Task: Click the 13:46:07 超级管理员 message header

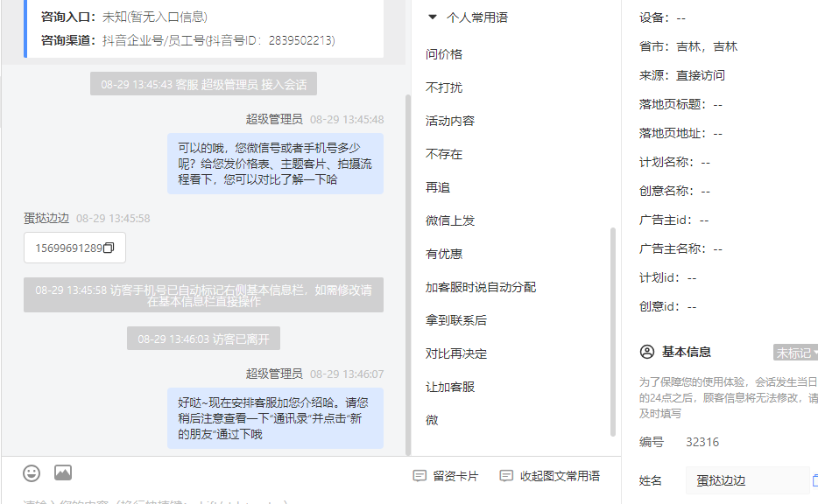Action: (x=314, y=374)
